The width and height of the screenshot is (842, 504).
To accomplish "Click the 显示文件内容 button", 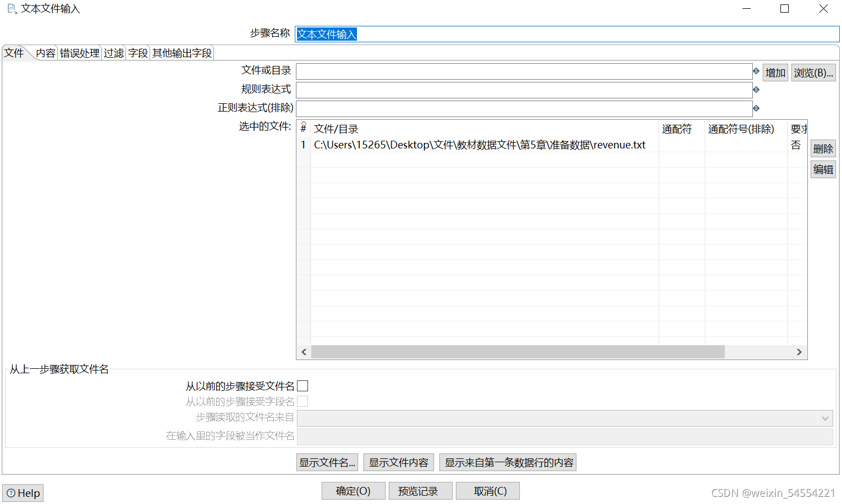I will [399, 462].
